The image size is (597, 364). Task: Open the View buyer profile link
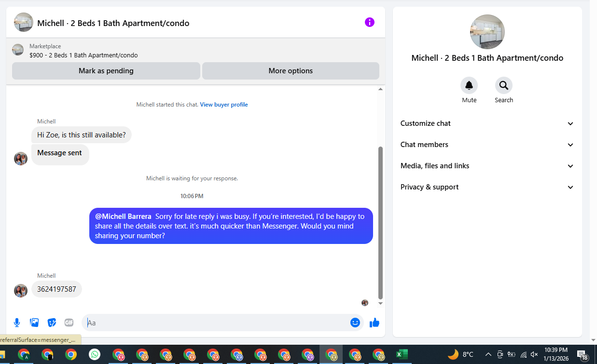pos(224,105)
